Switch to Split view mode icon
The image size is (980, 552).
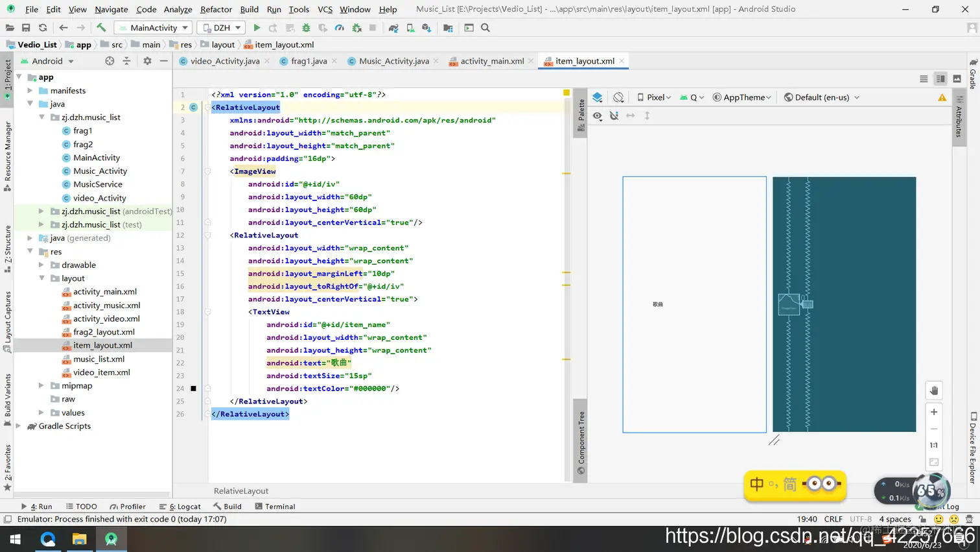pyautogui.click(x=940, y=78)
